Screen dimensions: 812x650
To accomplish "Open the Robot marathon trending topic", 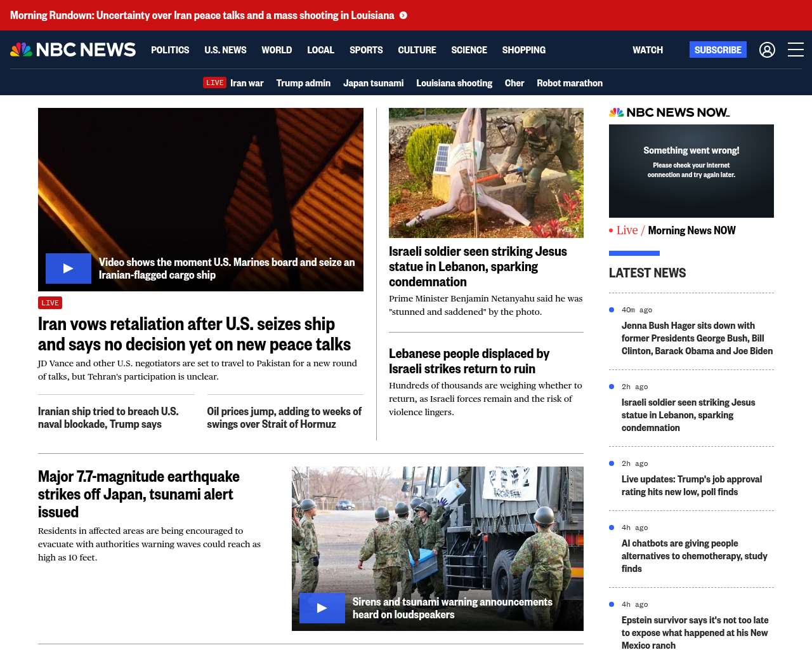I will pyautogui.click(x=569, y=83).
